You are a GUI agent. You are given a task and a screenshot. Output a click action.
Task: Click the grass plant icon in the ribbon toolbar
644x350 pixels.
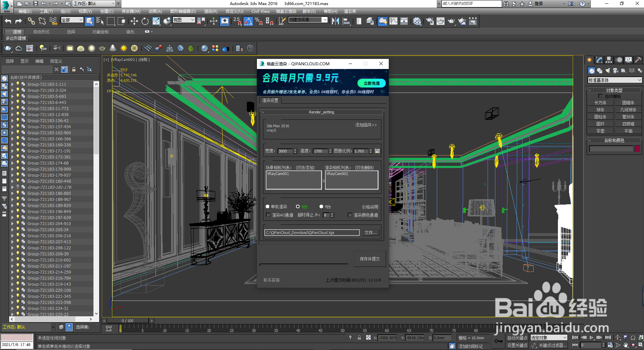click(x=191, y=48)
